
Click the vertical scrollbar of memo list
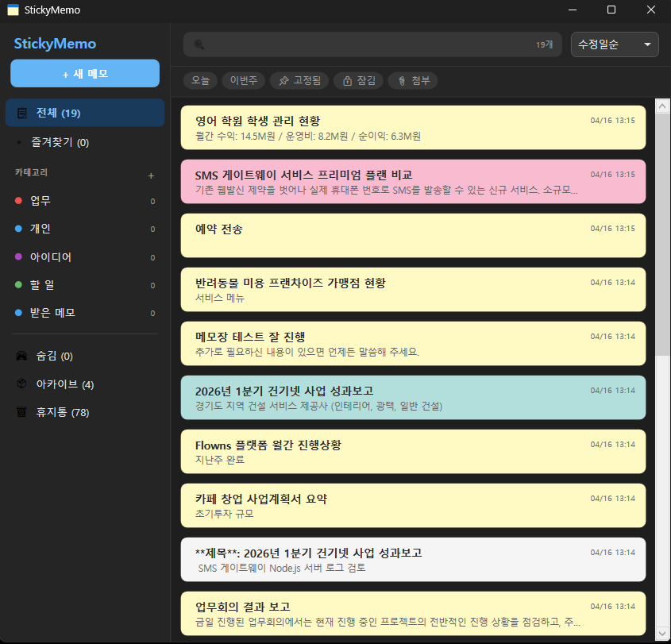click(661, 238)
